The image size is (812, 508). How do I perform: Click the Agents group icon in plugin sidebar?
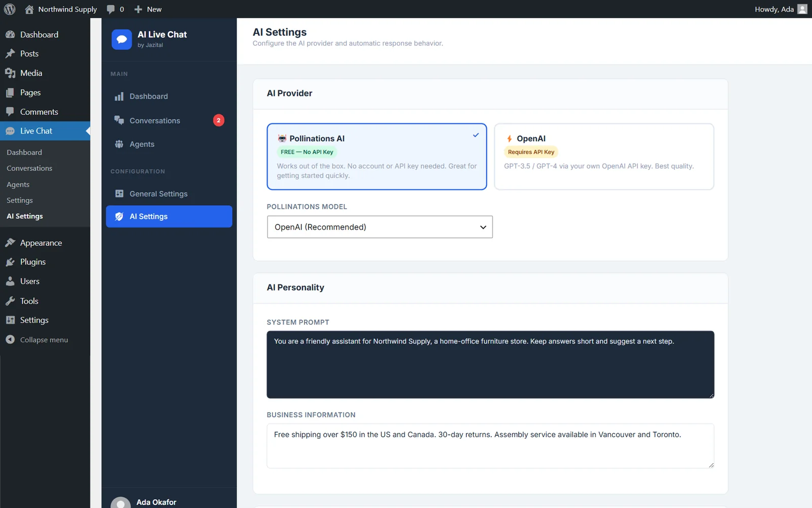point(119,144)
